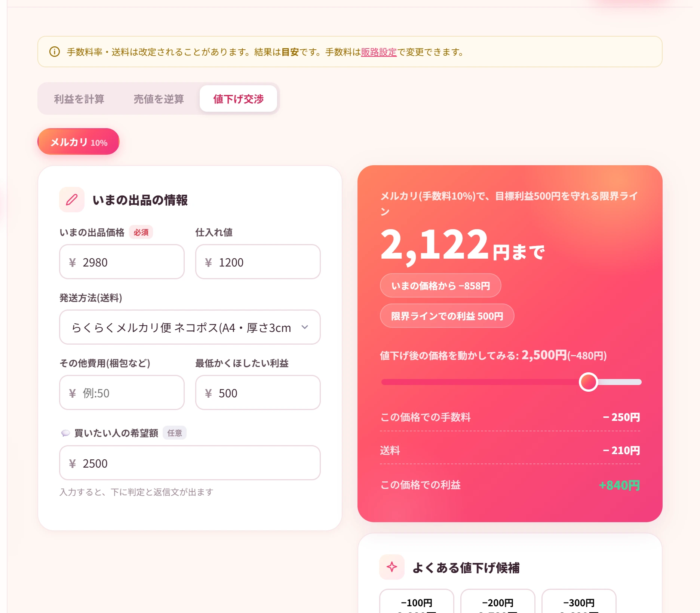Click the −250円 fee value

pyautogui.click(x=621, y=417)
